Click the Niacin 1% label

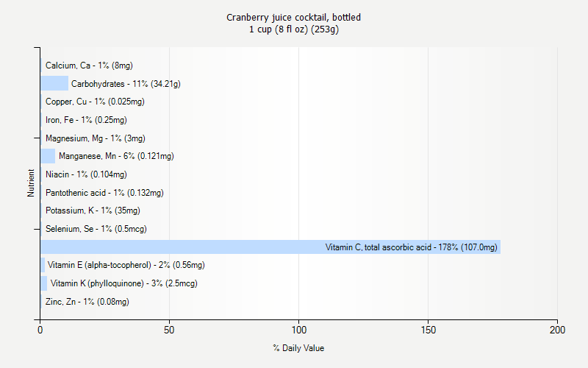tap(86, 174)
